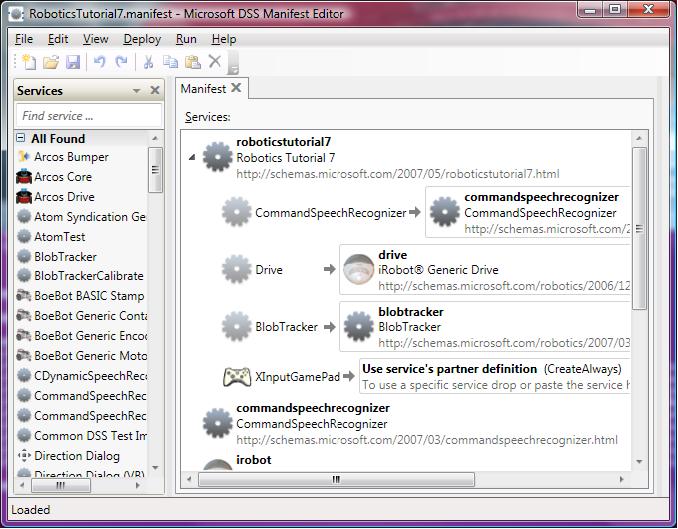Click manifest pane vertical scroll down arrow
The height and width of the screenshot is (529, 678).
[640, 462]
